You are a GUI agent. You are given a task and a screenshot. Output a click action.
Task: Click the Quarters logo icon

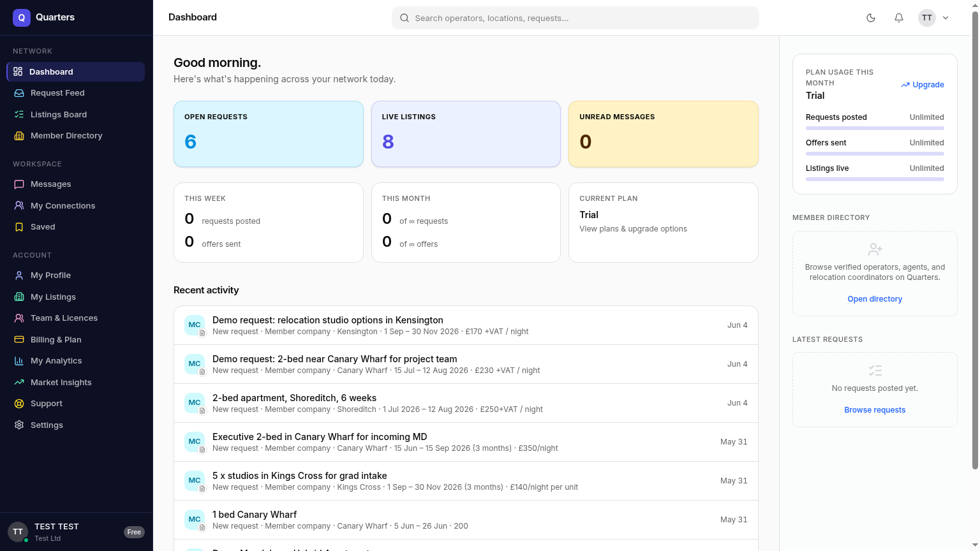[22, 18]
